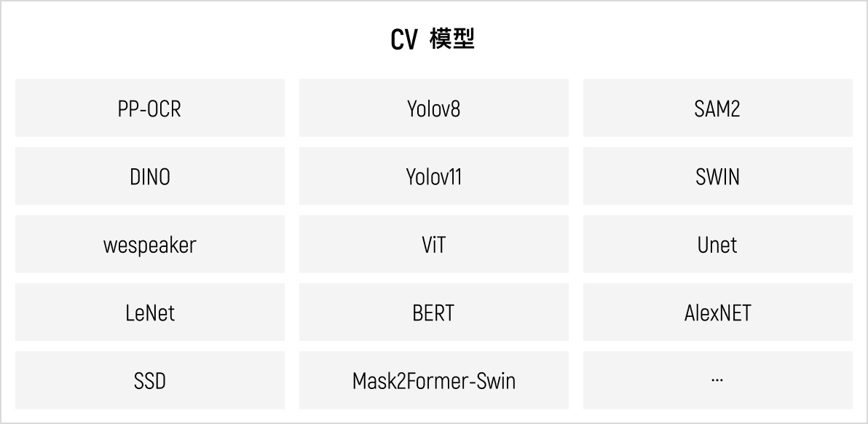Select the Yolov11 model tile
The image size is (868, 424).
(x=433, y=176)
